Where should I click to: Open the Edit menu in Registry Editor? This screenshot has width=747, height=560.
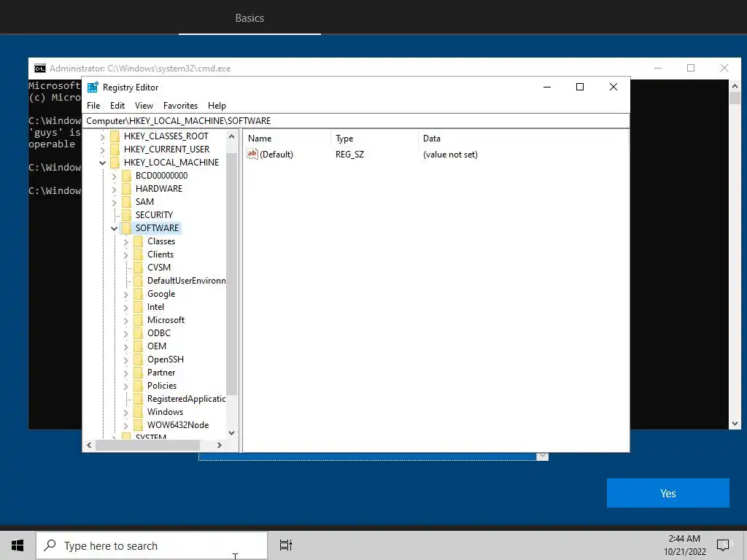[x=117, y=106]
